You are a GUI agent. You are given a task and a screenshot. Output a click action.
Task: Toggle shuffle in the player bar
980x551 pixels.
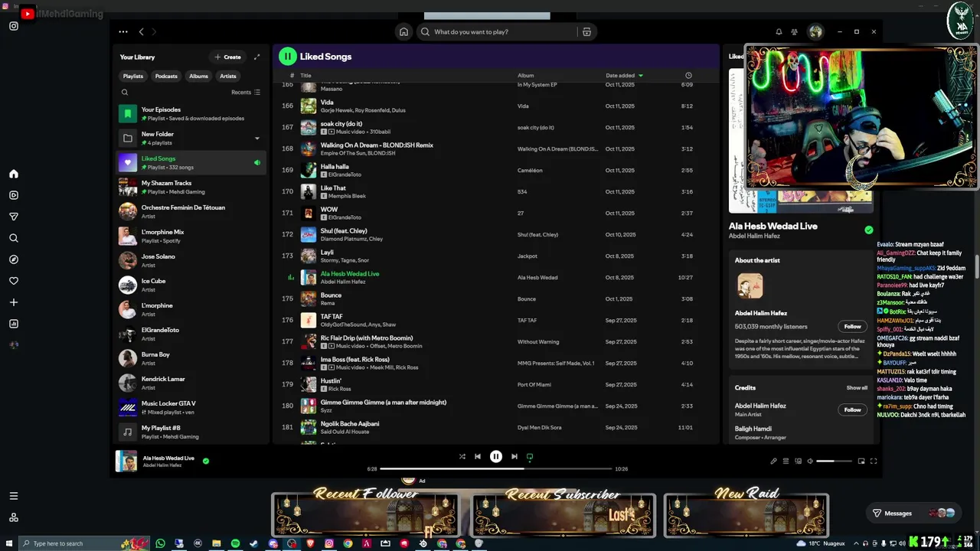pos(462,457)
